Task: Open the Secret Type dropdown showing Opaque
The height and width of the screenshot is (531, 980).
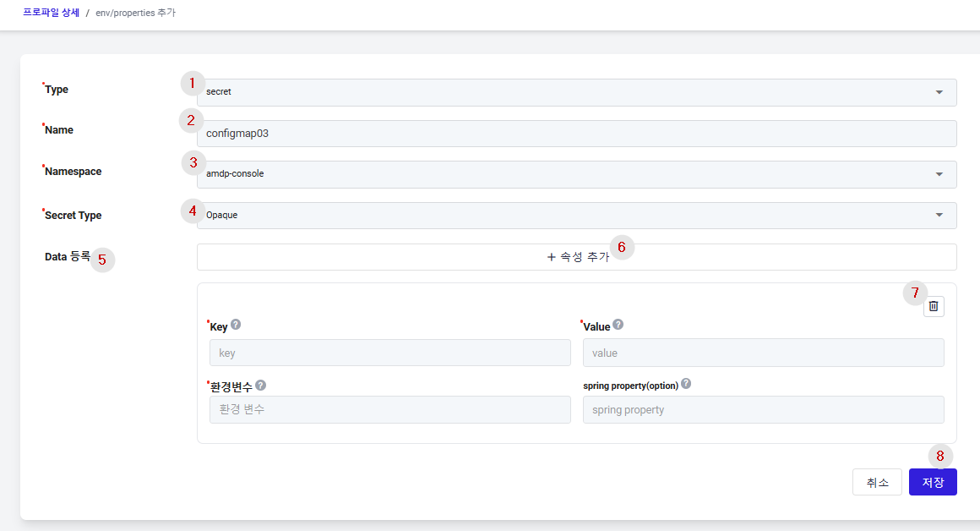Action: [x=576, y=215]
